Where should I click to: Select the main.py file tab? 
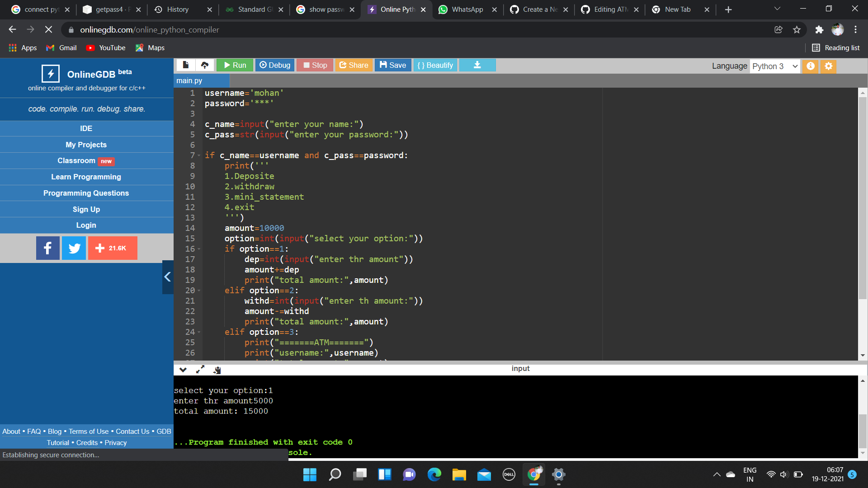coord(189,80)
